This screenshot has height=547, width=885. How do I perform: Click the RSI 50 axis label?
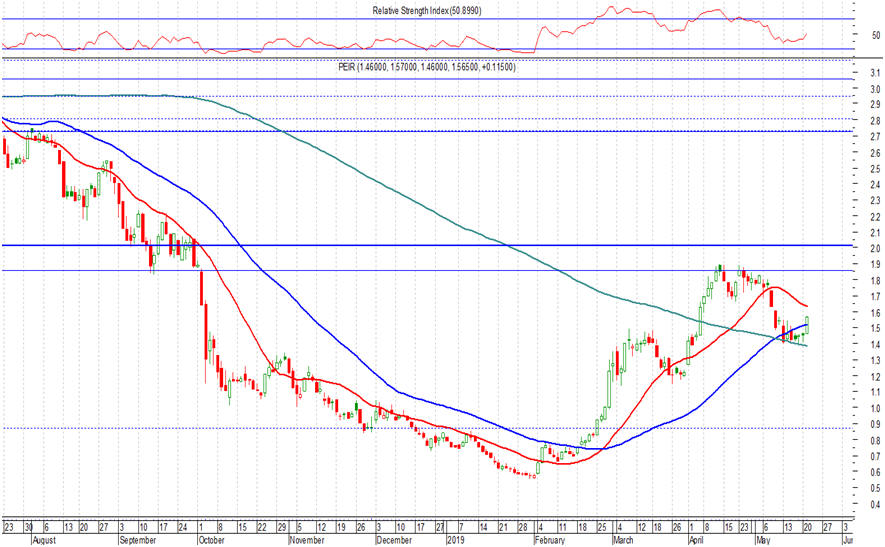[876, 35]
